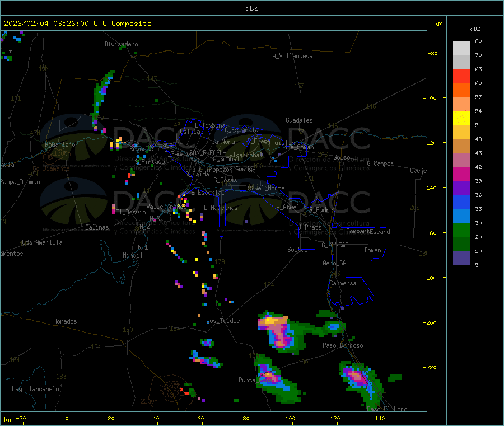Screen dimensions: 504x426
Task: Select the 'V_Atuel' location label
Action: tap(288, 207)
